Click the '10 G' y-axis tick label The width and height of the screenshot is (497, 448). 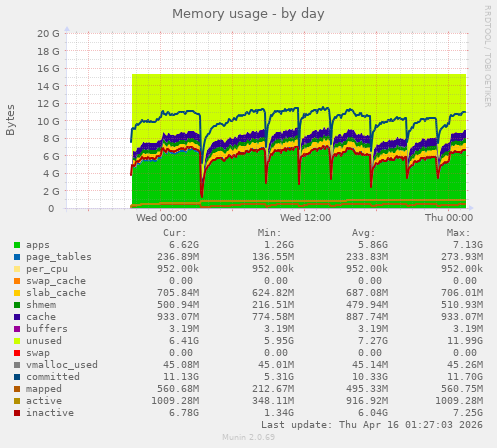pyautogui.click(x=48, y=121)
